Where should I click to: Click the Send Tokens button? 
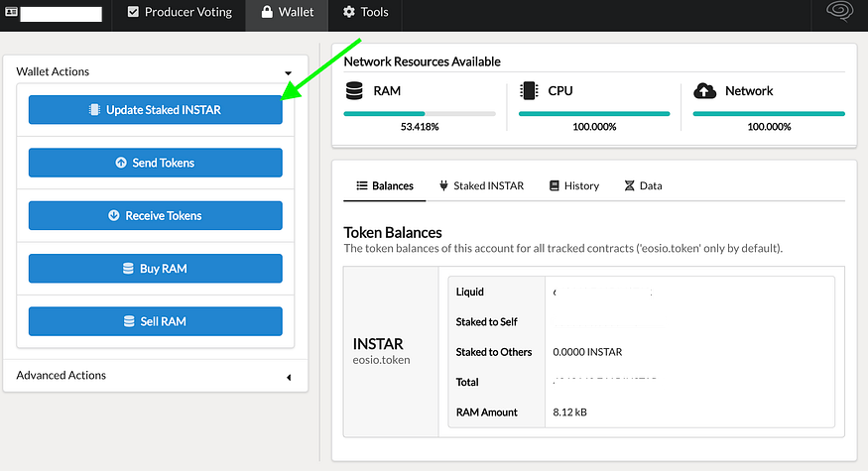(x=156, y=163)
